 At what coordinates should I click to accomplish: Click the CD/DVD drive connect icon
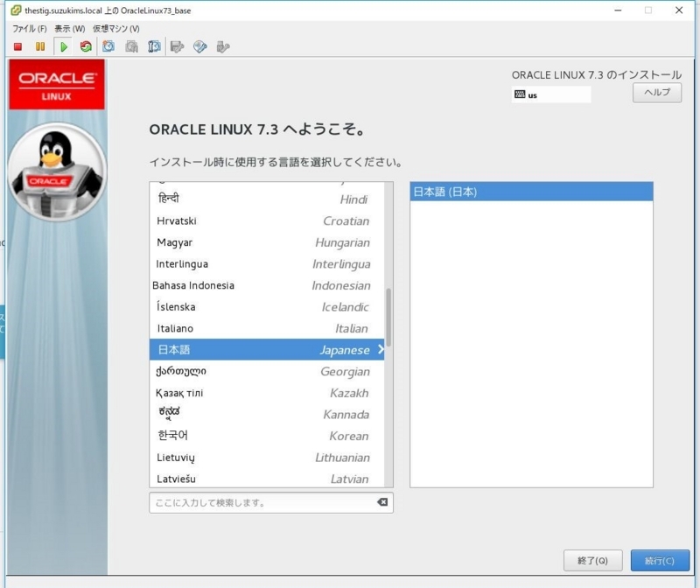coord(200,46)
